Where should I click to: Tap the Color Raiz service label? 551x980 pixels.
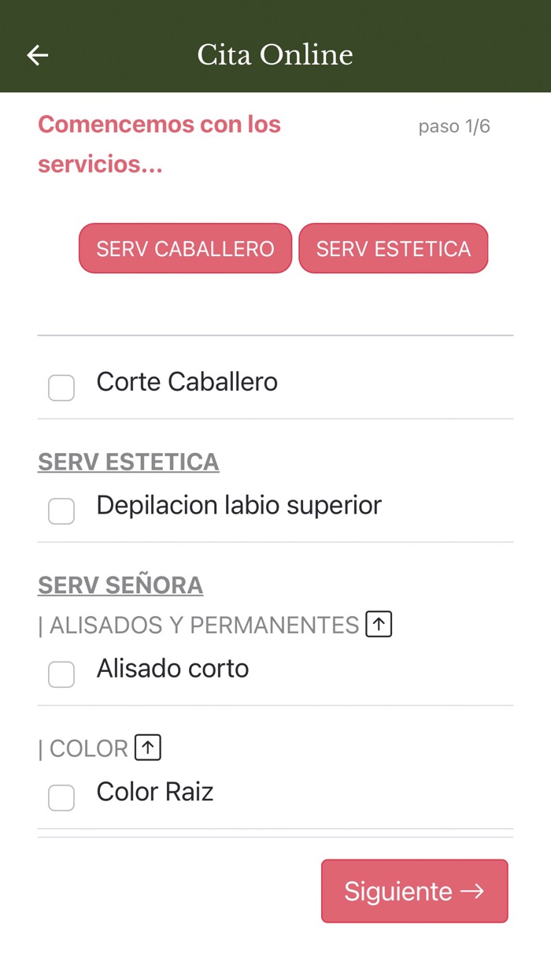point(155,792)
